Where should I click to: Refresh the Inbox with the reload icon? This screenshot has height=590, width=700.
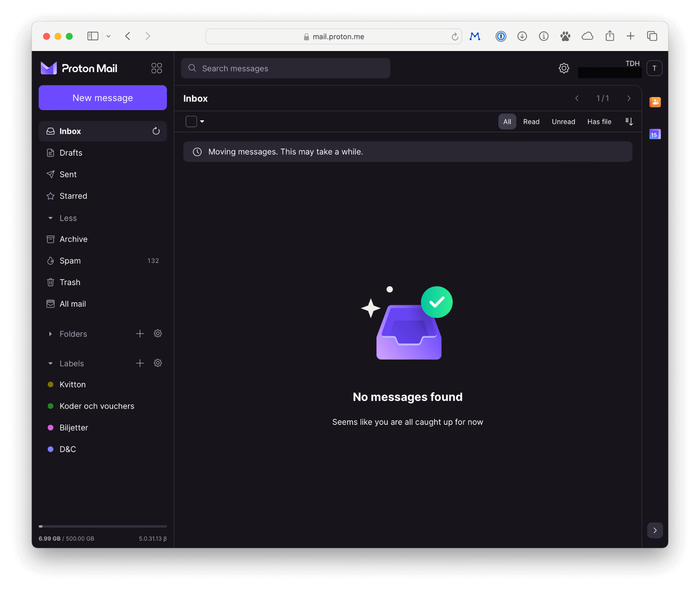156,131
